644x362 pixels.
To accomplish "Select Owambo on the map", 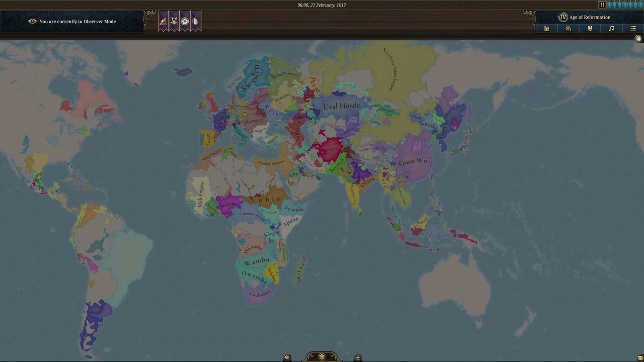I will 254,276.
